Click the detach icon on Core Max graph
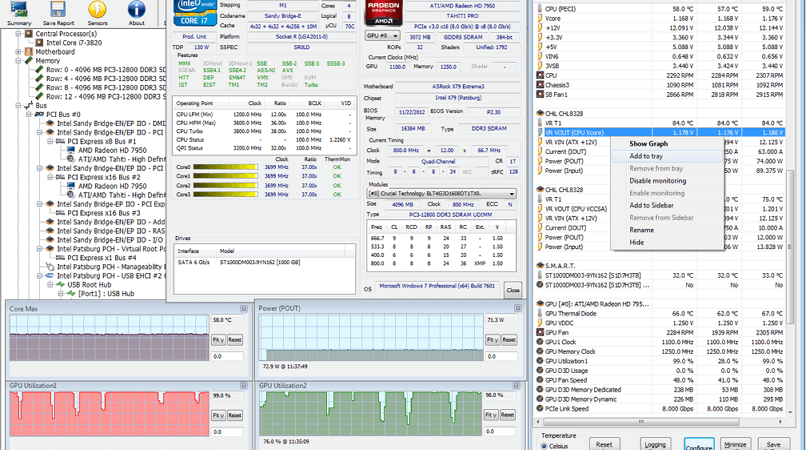 click(x=244, y=309)
